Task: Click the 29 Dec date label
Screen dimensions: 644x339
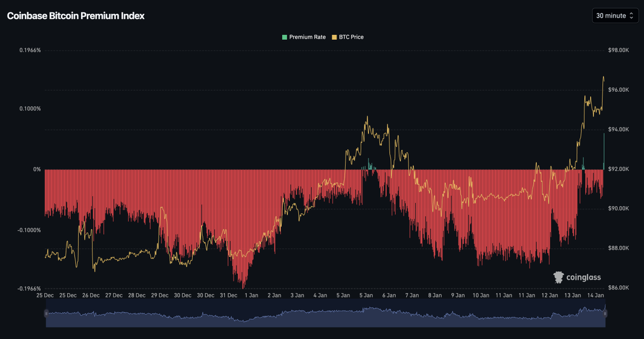Action: click(x=159, y=295)
